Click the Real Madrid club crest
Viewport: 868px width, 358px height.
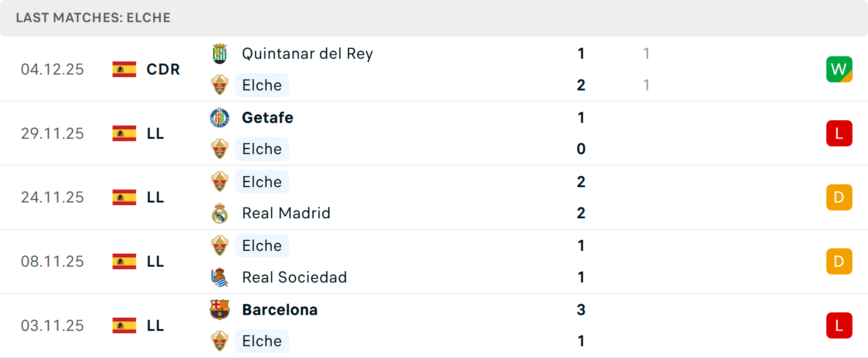tap(220, 213)
